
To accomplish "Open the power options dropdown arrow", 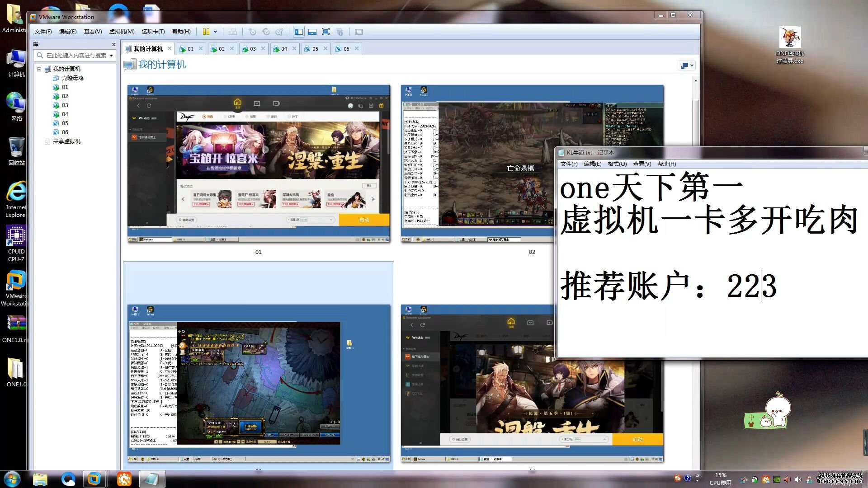I will pos(216,32).
